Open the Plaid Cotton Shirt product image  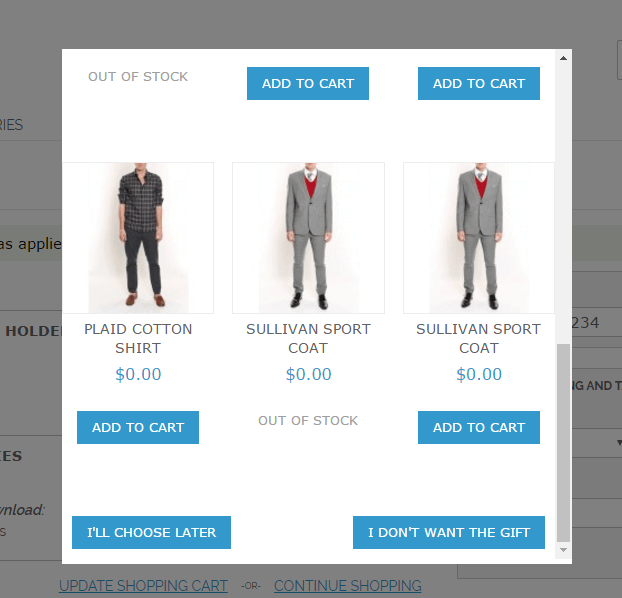pos(138,238)
